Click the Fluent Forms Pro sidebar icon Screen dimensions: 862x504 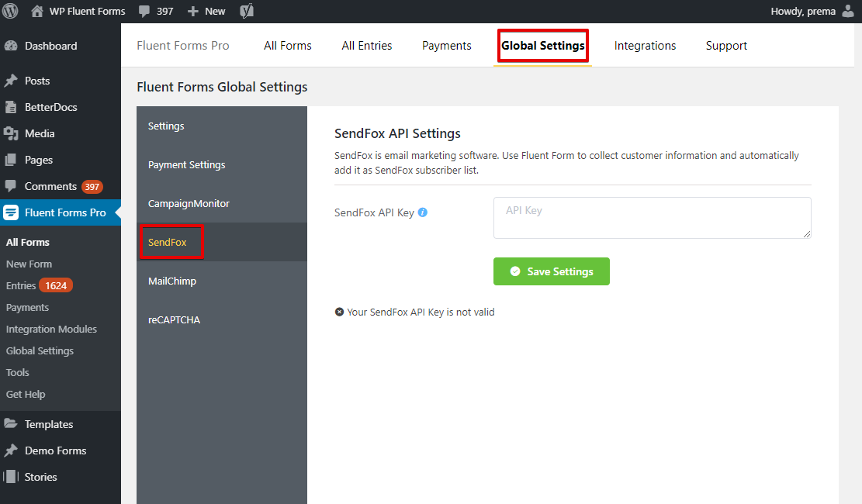pyautogui.click(x=11, y=212)
